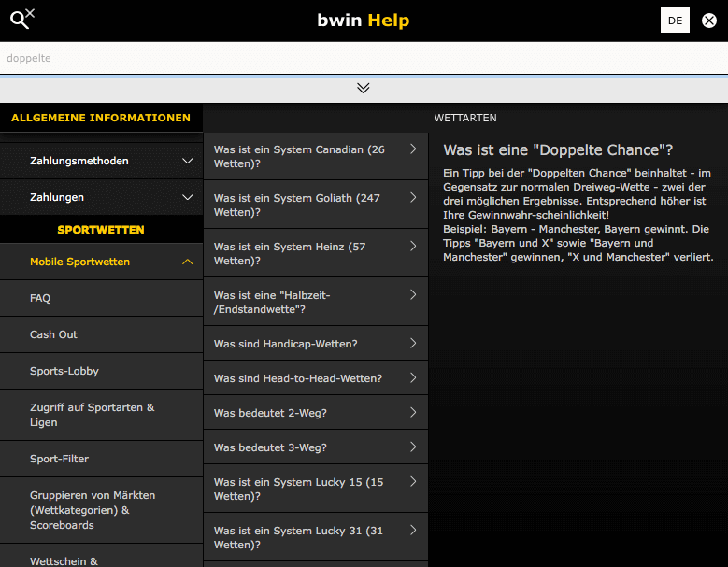Open the Handicap-Wetten question text

(x=286, y=344)
